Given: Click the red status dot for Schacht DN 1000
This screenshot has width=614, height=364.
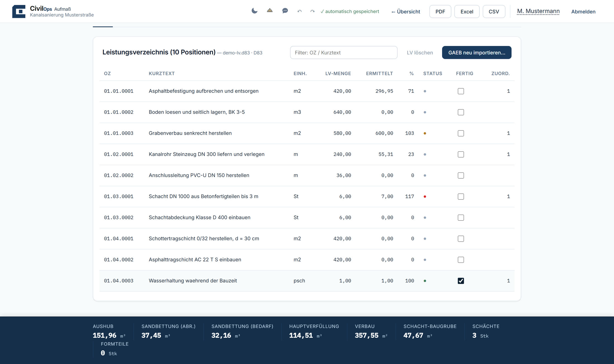Looking at the screenshot, I should pos(425,196).
